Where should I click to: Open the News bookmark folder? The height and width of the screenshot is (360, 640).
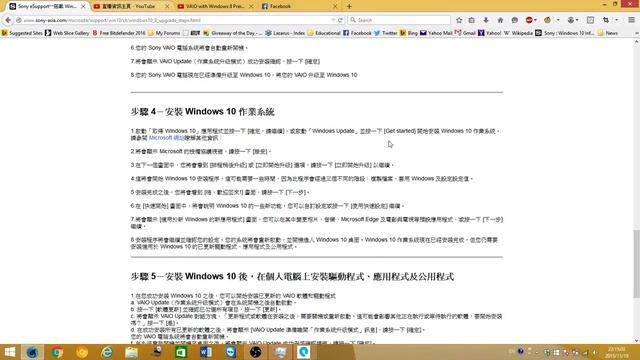608,33
